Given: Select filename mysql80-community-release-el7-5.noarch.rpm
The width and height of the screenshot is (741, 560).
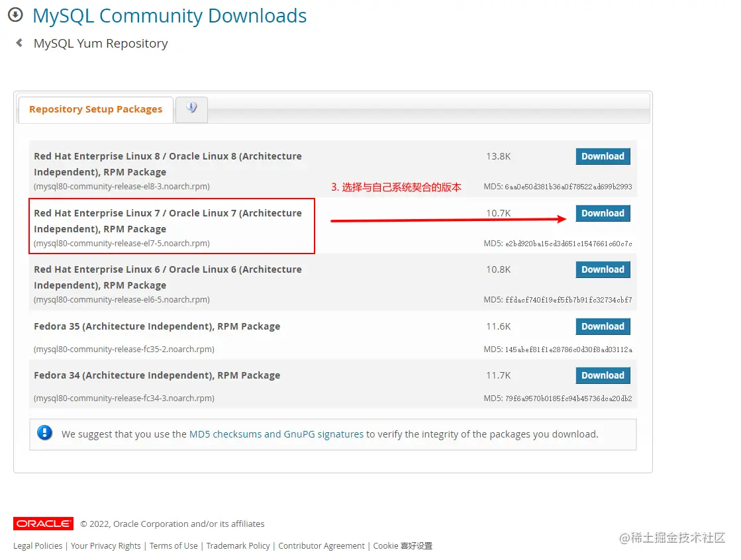Looking at the screenshot, I should click(122, 244).
